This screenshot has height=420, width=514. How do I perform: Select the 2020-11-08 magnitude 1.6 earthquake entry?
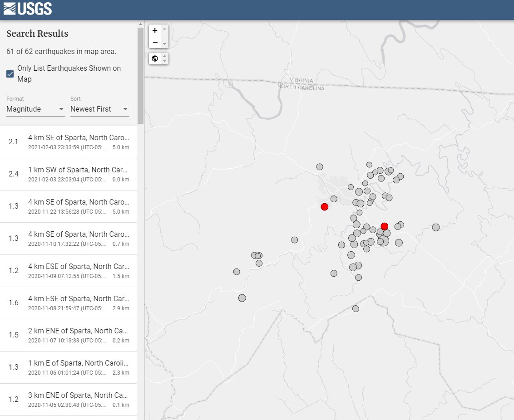point(68,303)
